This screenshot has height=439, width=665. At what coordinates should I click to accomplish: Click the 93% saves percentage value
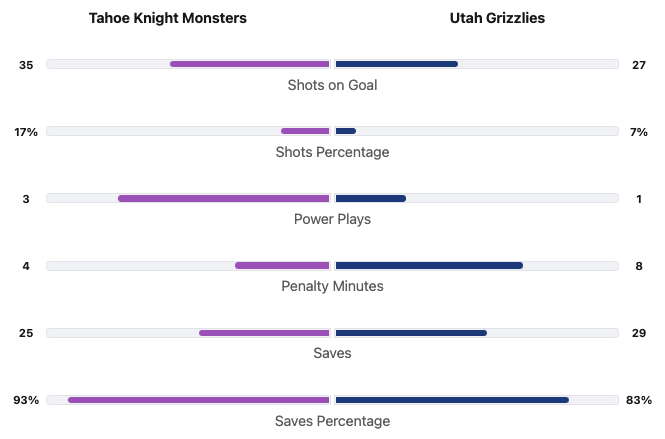coord(26,400)
